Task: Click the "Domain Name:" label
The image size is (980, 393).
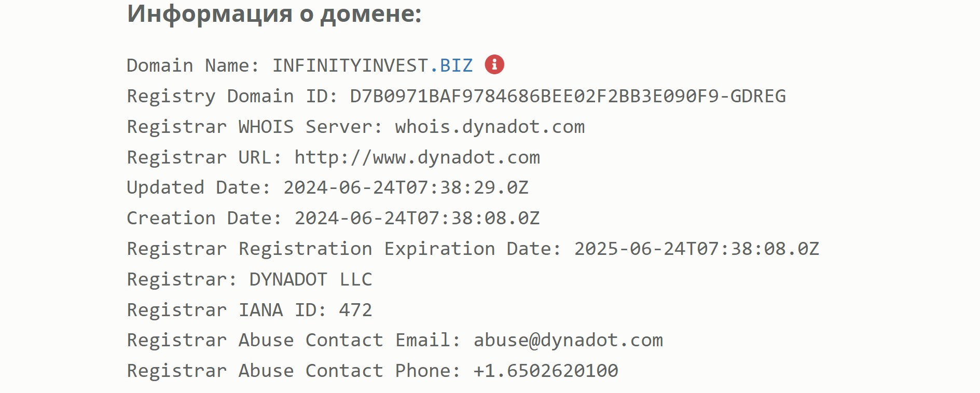Action: click(x=192, y=66)
